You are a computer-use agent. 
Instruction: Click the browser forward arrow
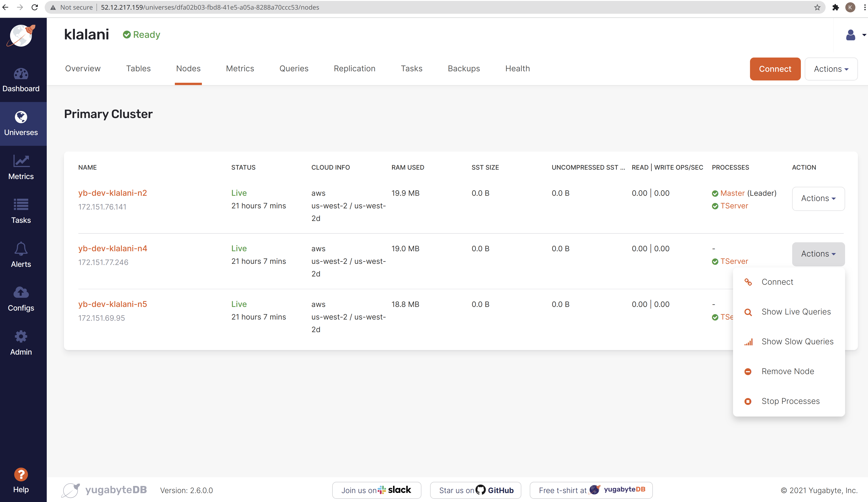20,7
